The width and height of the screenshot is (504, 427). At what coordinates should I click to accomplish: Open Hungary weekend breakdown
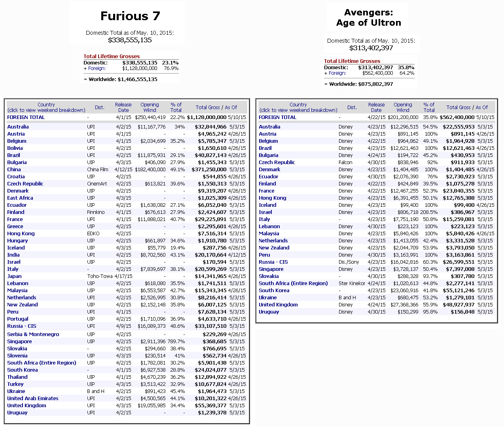17,241
